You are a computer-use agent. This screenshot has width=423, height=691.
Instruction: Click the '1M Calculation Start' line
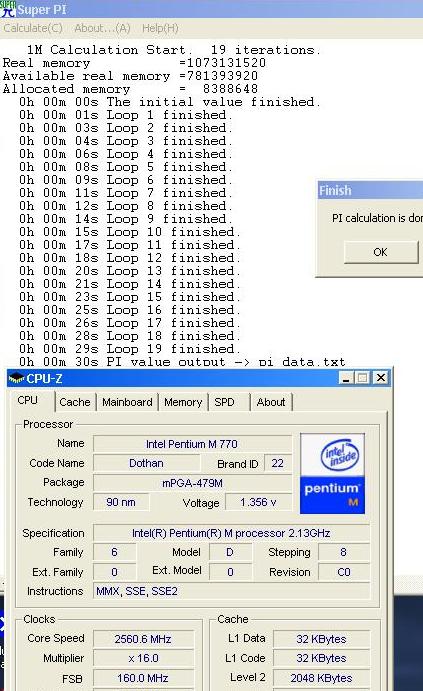tap(173, 50)
